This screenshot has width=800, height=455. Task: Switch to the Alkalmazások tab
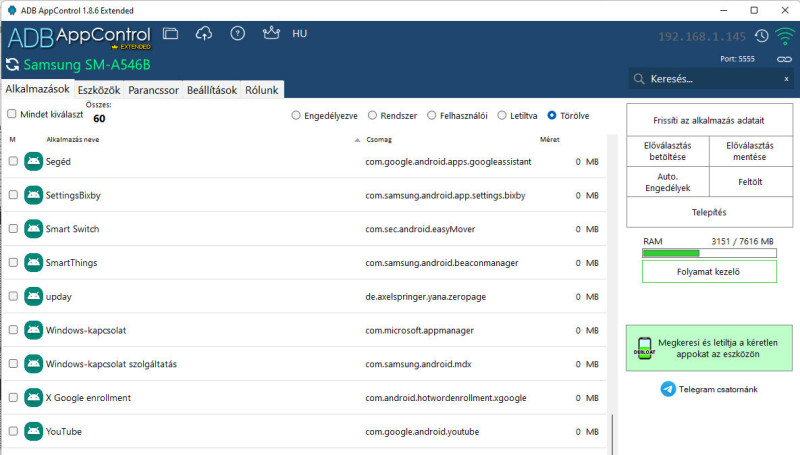[37, 89]
